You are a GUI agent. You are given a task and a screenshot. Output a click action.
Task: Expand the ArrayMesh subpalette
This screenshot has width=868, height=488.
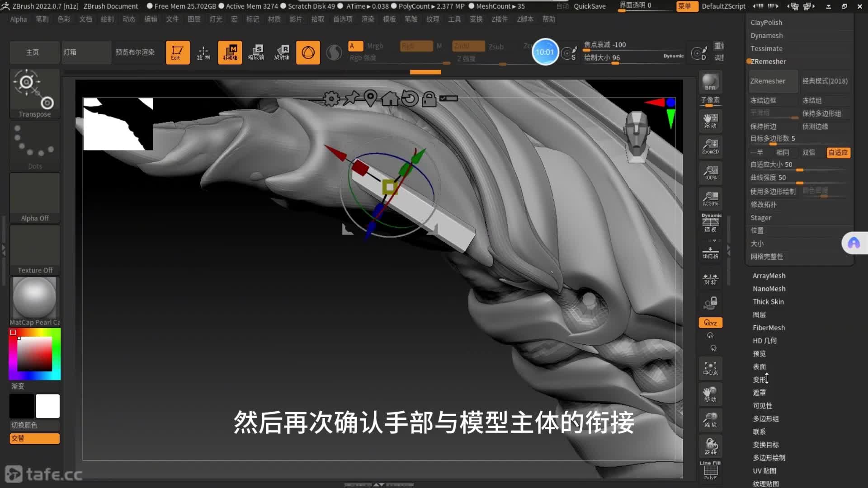click(x=769, y=276)
